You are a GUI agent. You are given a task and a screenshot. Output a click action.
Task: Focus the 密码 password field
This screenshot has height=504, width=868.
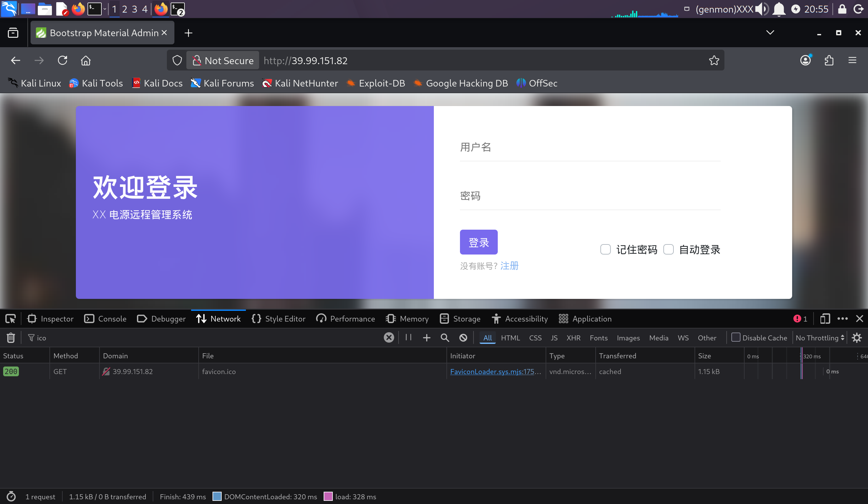[590, 196]
